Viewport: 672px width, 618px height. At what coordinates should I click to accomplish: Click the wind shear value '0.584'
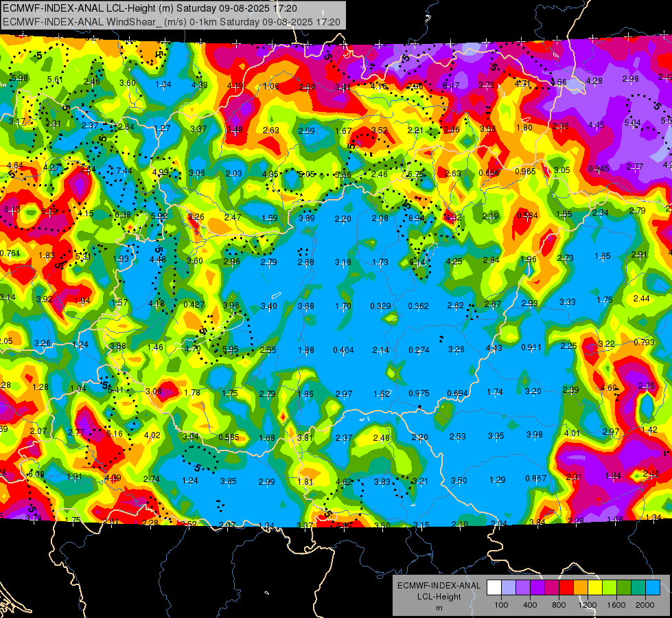(527, 216)
